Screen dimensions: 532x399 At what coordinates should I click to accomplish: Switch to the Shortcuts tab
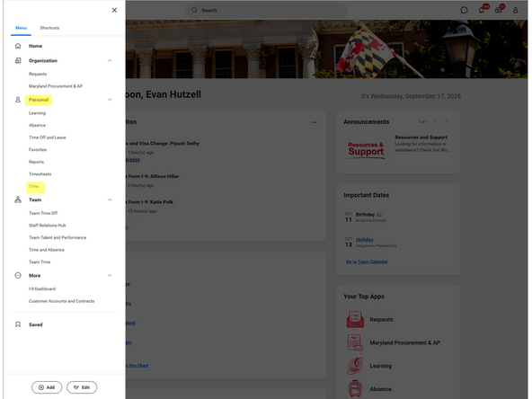(49, 28)
